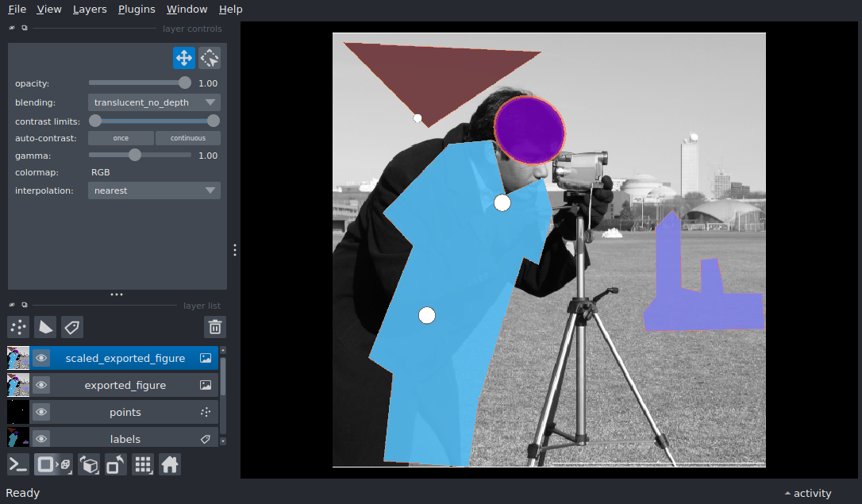Click the Ready status text
This screenshot has height=504, width=862.
(22, 493)
